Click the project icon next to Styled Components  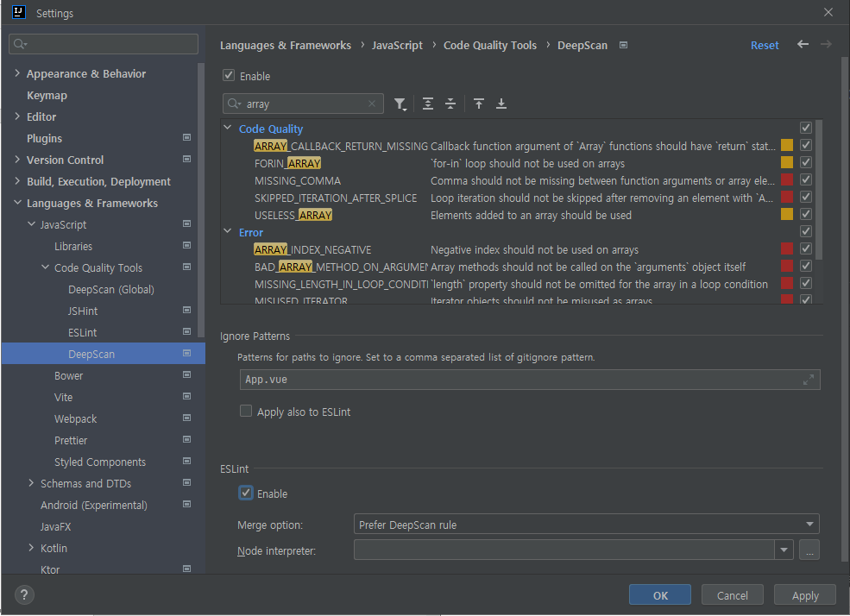coord(187,461)
